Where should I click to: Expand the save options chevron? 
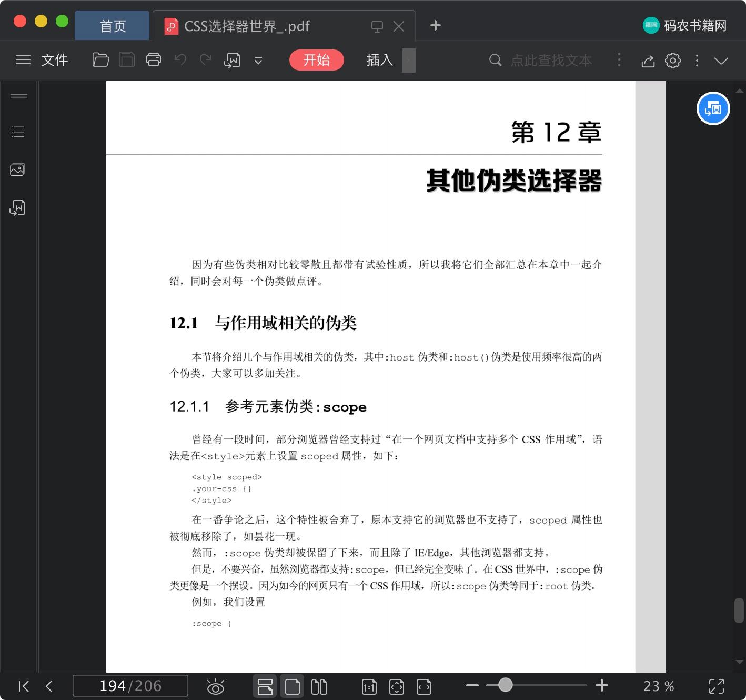point(258,61)
